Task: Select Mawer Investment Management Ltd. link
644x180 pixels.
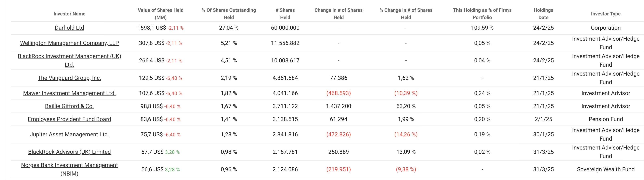Action: (69, 93)
